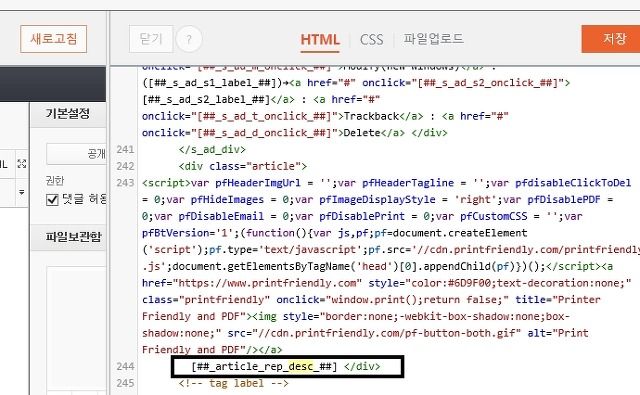Click the </s_ad_div> closing tag line
The image size is (640, 395).
(212, 149)
